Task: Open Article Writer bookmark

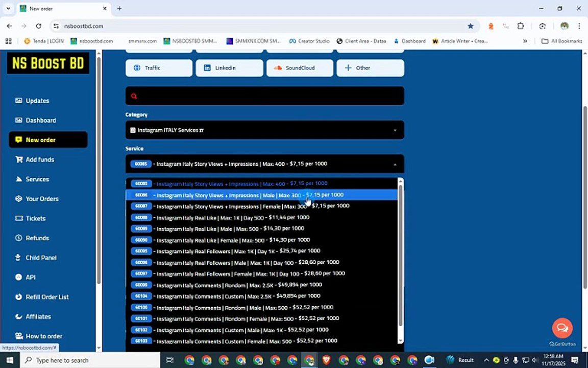Action: pos(460,41)
